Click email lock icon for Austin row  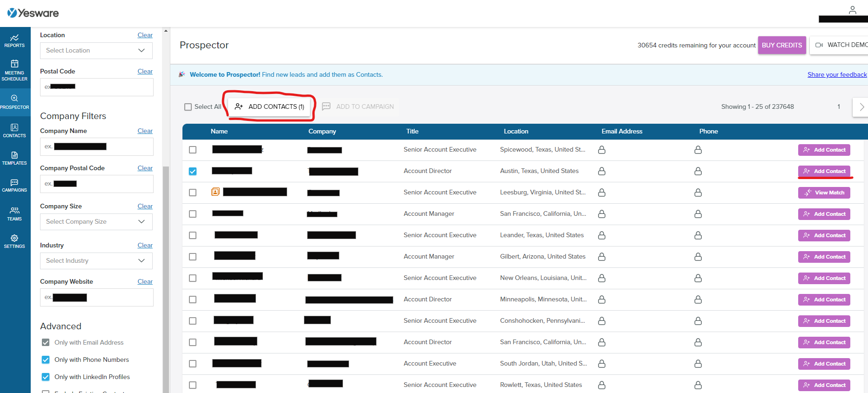pos(601,171)
